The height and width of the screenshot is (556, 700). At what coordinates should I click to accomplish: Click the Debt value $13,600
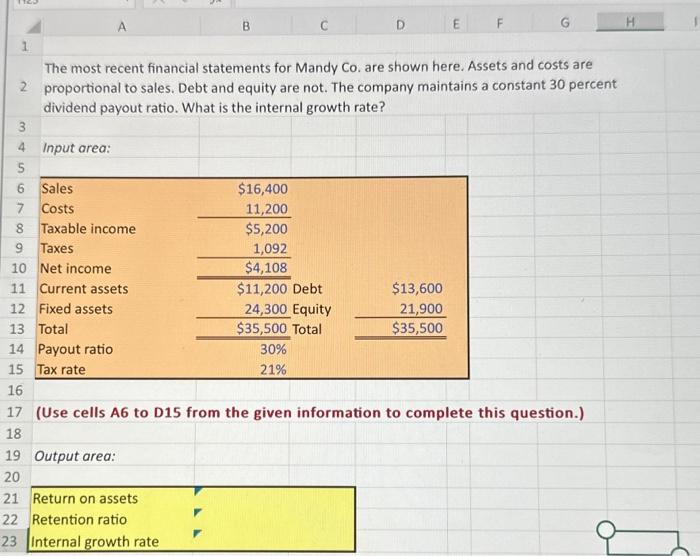(417, 288)
